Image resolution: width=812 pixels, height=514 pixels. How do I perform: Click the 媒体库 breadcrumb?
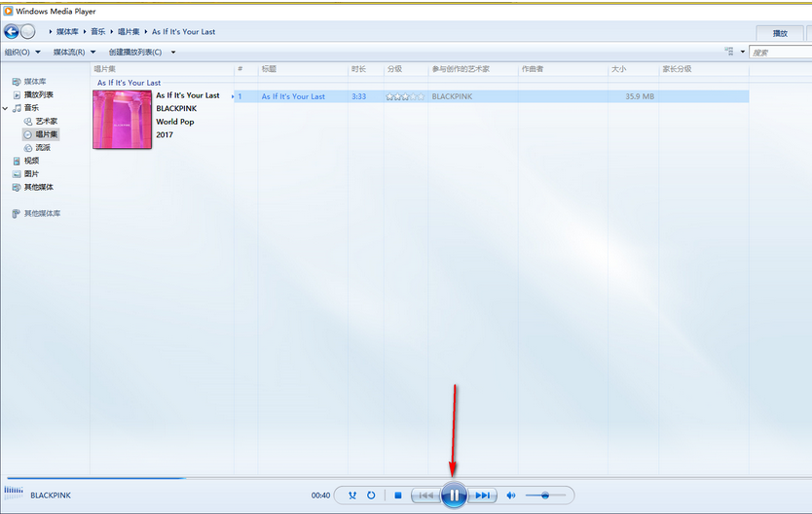[67, 31]
